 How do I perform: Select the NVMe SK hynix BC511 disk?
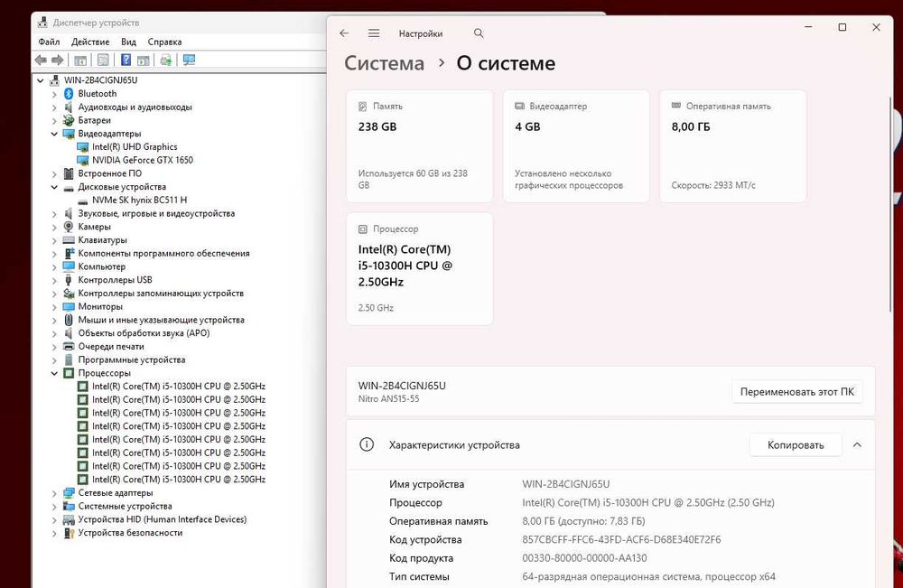pyautogui.click(x=139, y=201)
